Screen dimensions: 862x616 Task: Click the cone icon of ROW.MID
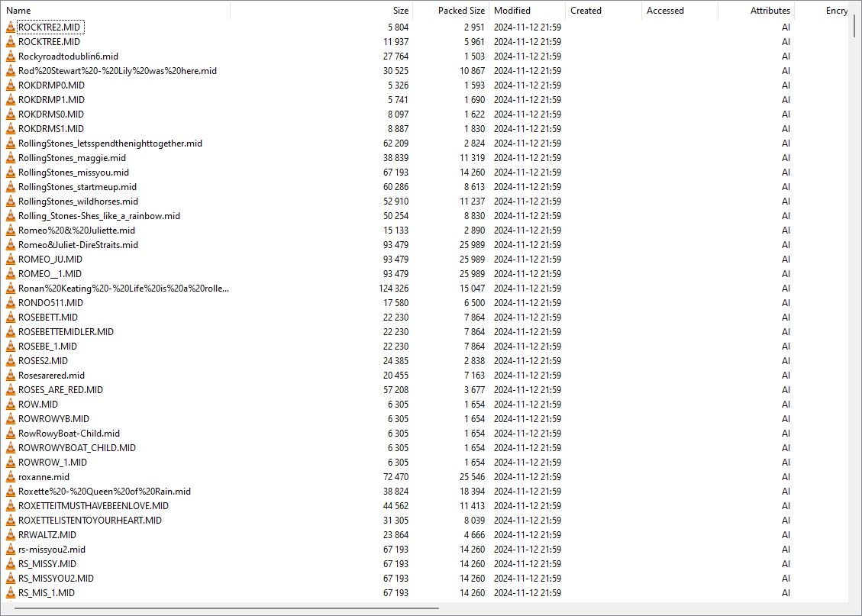coord(11,405)
